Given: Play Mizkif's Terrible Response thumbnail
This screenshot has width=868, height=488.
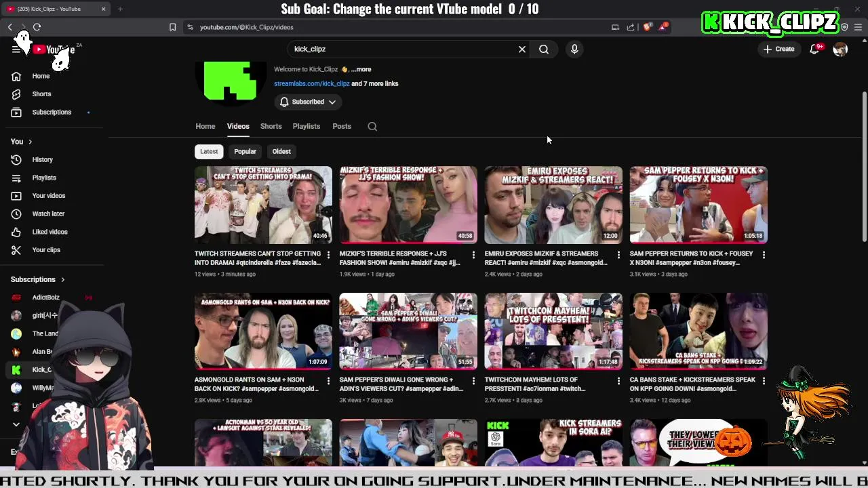Looking at the screenshot, I should coord(408,205).
